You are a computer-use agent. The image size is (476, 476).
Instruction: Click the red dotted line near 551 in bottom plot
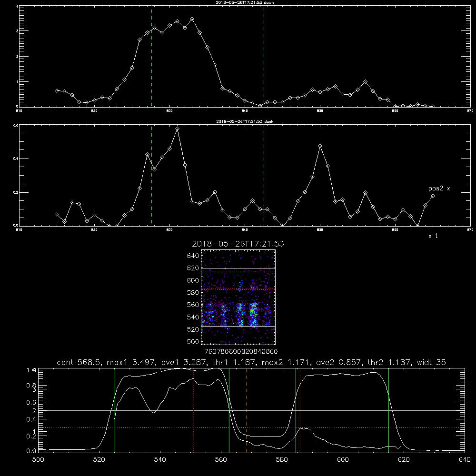coord(193,410)
